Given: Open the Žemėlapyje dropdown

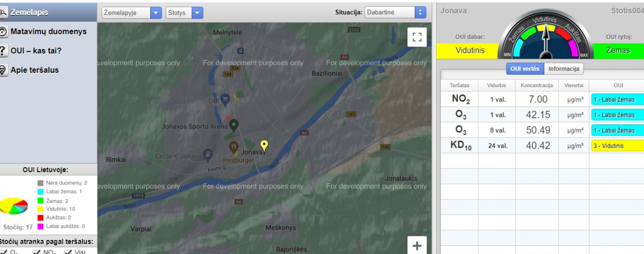Looking at the screenshot, I should [x=132, y=13].
